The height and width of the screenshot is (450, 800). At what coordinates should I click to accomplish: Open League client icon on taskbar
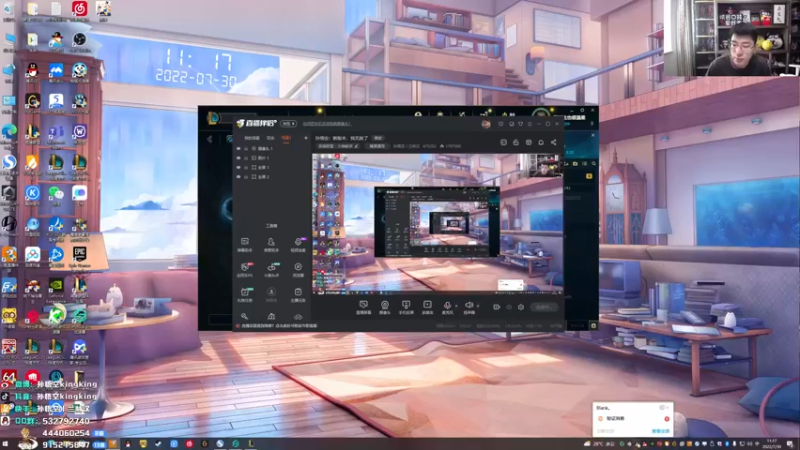click(251, 444)
